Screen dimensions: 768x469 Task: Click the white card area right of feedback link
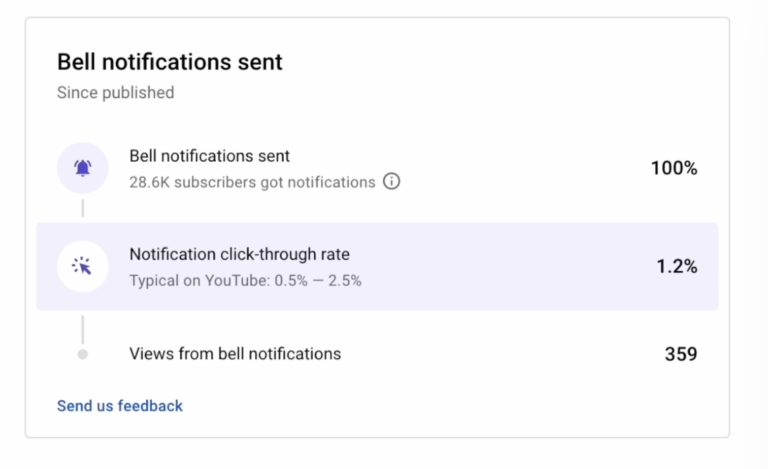coord(441,406)
